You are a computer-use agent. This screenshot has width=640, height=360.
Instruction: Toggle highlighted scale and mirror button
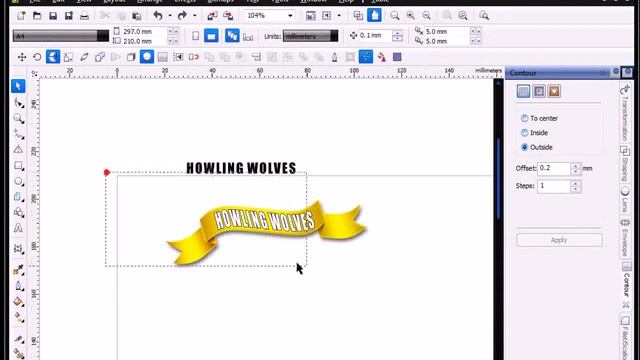[53, 57]
